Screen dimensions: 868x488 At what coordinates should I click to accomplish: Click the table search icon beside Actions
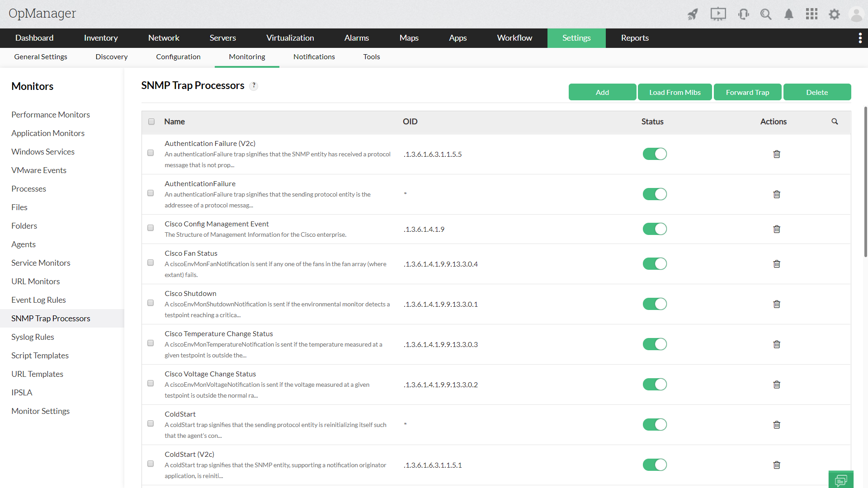coord(835,122)
